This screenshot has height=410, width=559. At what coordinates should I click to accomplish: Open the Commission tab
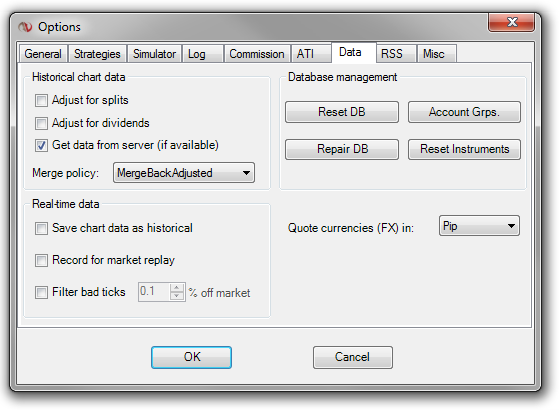(x=257, y=54)
